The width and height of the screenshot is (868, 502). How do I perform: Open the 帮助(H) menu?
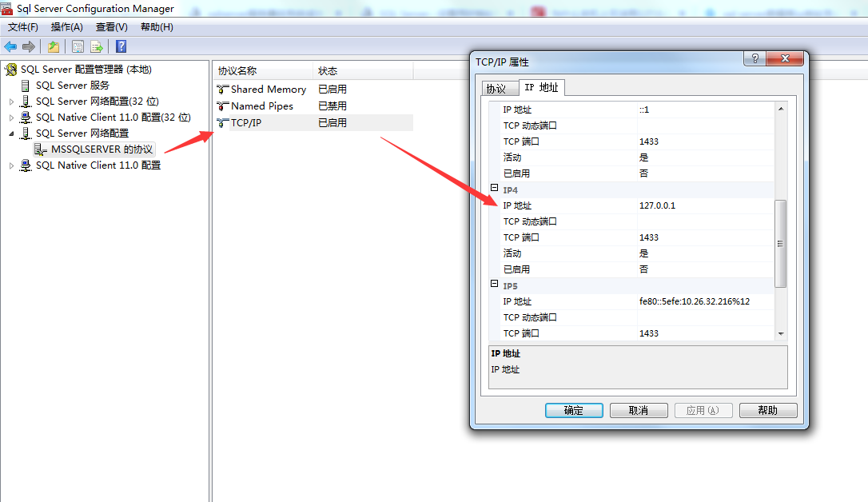[157, 27]
